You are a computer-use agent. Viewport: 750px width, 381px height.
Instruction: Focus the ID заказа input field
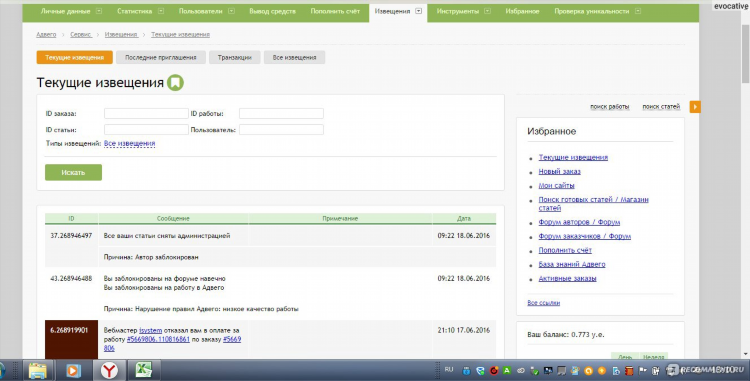(x=146, y=113)
